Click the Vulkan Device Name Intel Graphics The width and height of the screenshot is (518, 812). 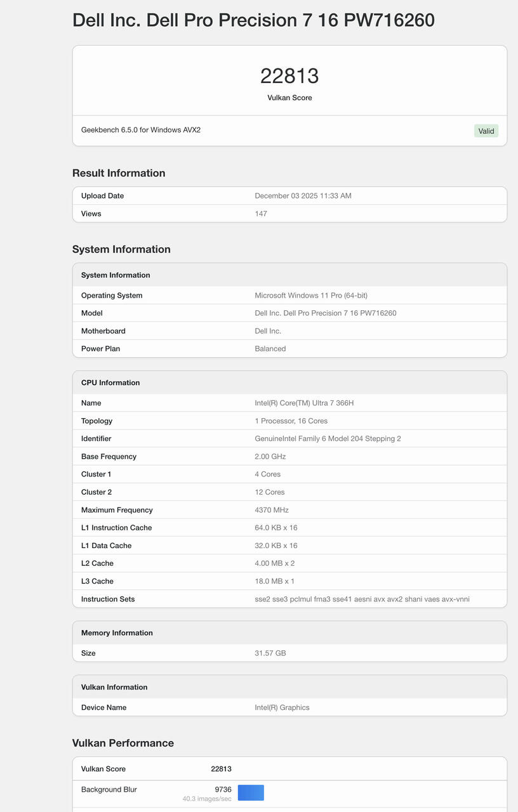(282, 707)
